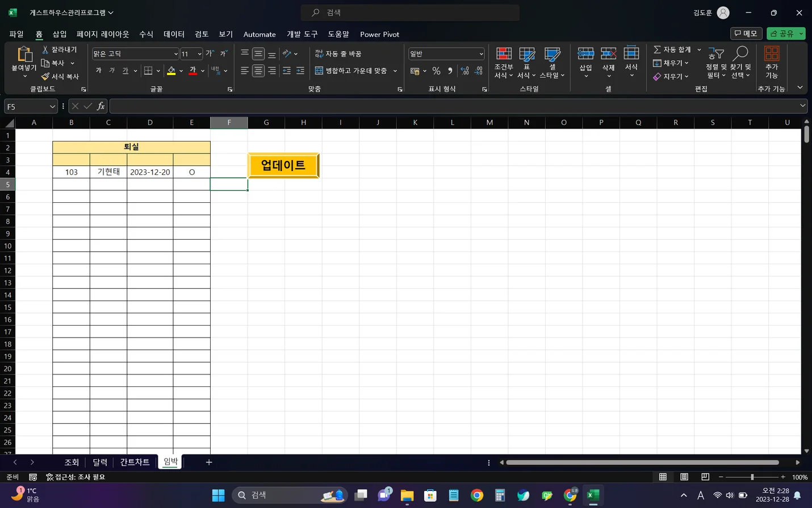Click the Comments (메모) button
The height and width of the screenshot is (508, 812).
point(746,34)
